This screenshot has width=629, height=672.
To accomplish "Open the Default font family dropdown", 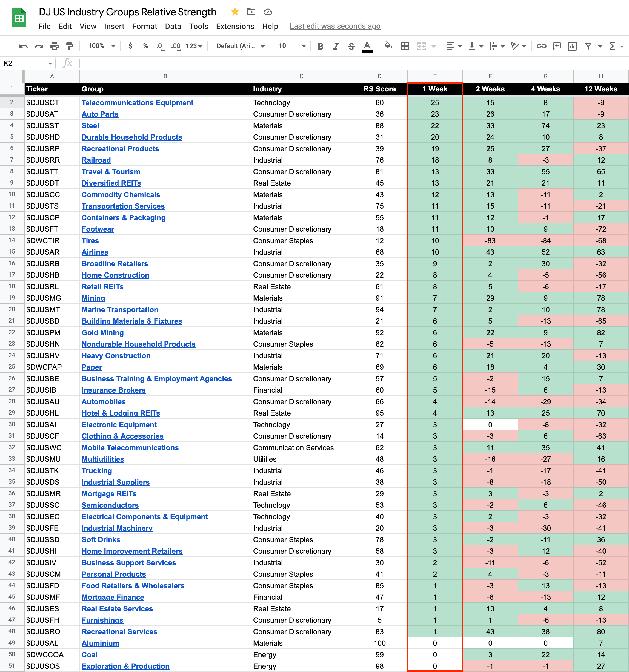I will click(240, 46).
